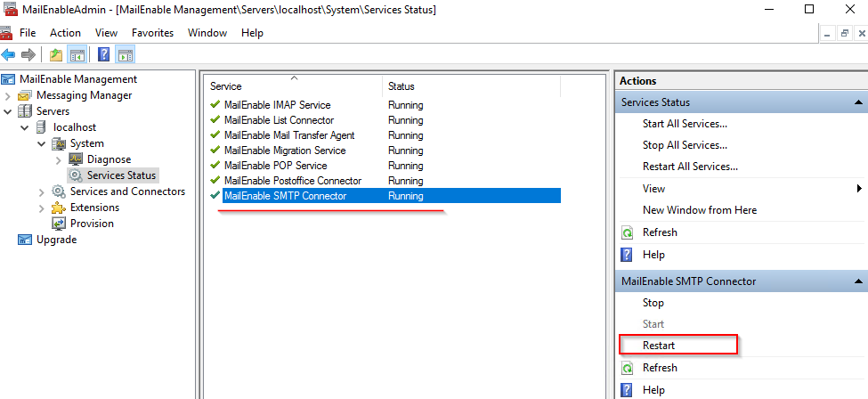Open the Action menu
Image resolution: width=868 pixels, height=399 pixels.
(65, 33)
